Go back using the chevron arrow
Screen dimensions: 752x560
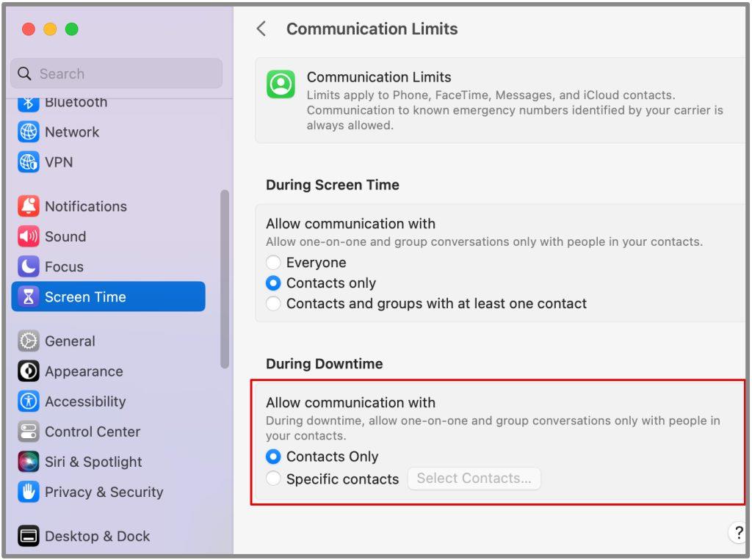coord(261,29)
